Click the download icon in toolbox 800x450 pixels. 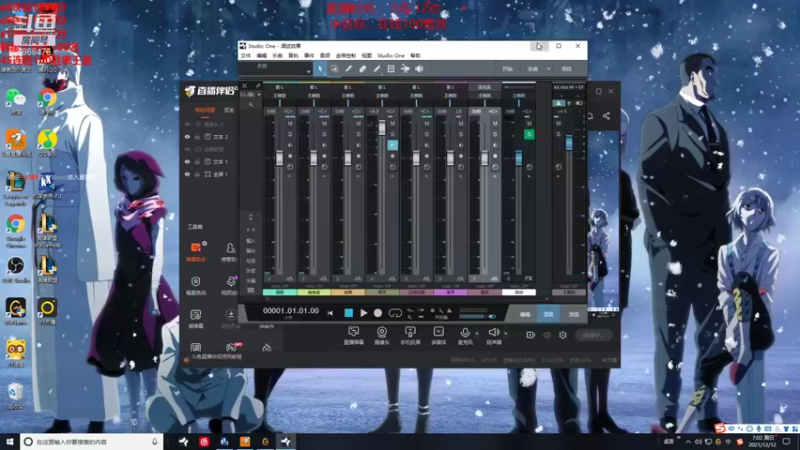coord(231,314)
